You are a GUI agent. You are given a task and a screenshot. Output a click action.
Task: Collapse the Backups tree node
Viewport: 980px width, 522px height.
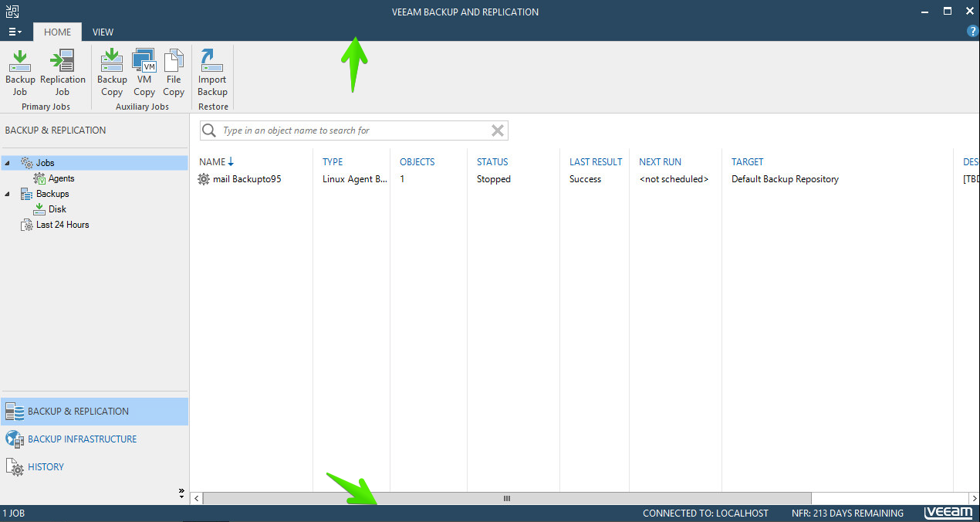8,194
